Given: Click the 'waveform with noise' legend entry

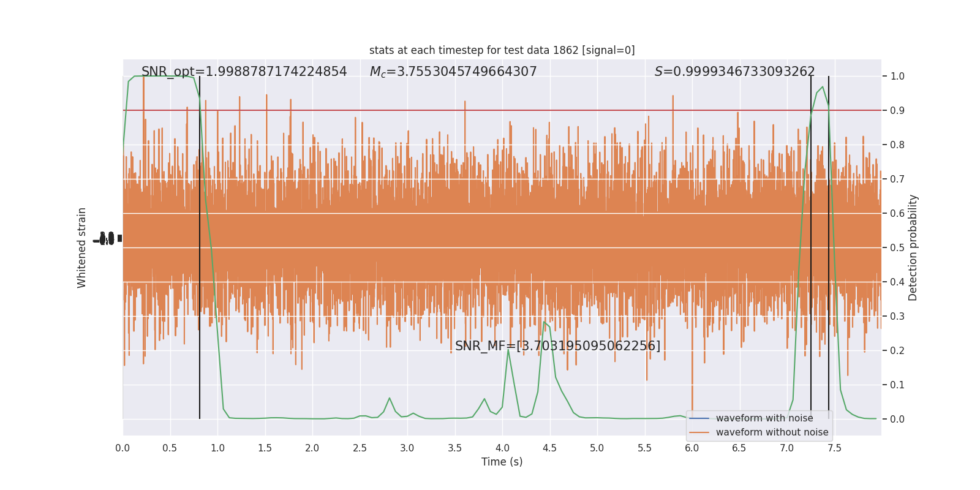Looking at the screenshot, I should click(x=764, y=418).
